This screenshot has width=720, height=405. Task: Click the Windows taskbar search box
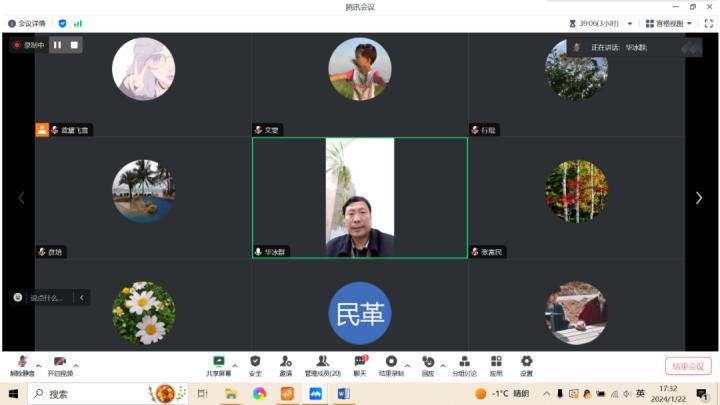tap(90, 394)
